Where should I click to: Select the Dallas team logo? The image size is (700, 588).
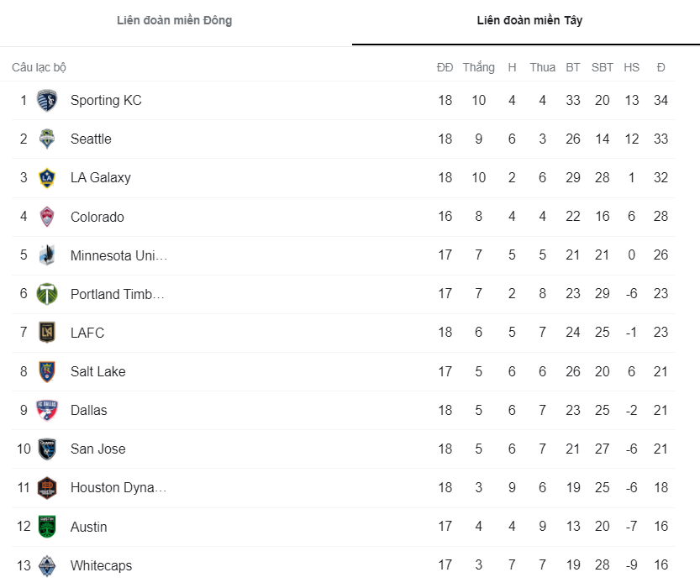coord(46,410)
